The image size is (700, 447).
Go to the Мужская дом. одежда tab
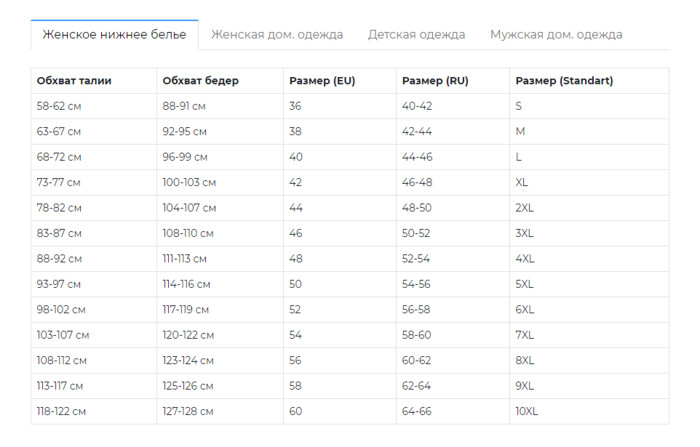click(556, 34)
